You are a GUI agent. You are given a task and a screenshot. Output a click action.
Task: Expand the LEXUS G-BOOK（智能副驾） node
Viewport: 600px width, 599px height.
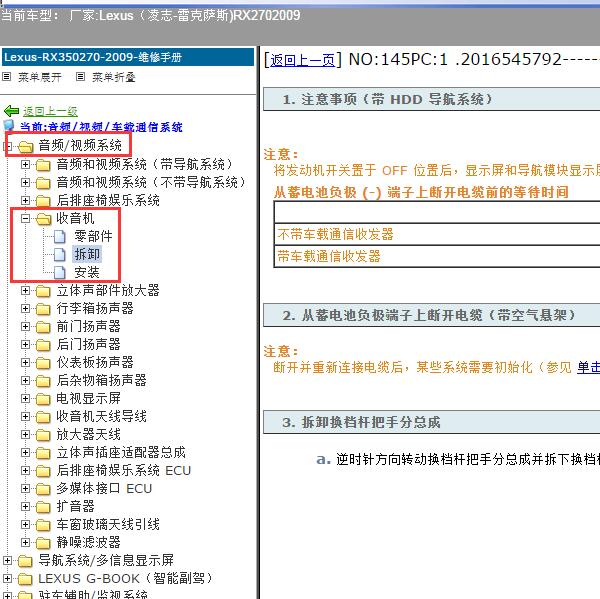[x=7, y=578]
